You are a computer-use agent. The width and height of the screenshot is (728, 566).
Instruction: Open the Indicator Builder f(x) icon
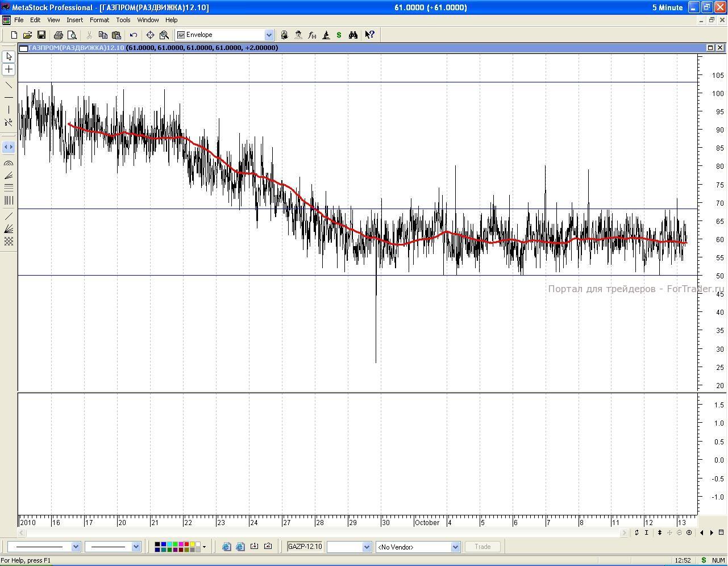point(312,35)
